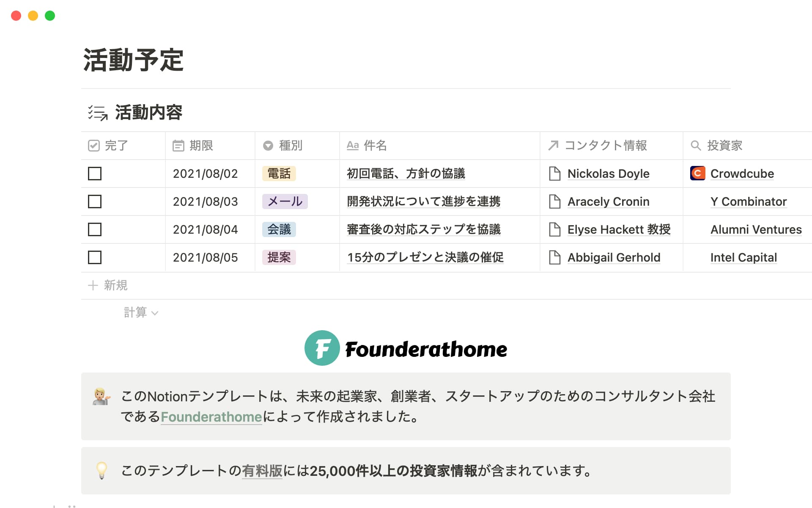Screen dimensions: 812x508
Task: Click the 活動内容 list view icon
Action: (98, 113)
